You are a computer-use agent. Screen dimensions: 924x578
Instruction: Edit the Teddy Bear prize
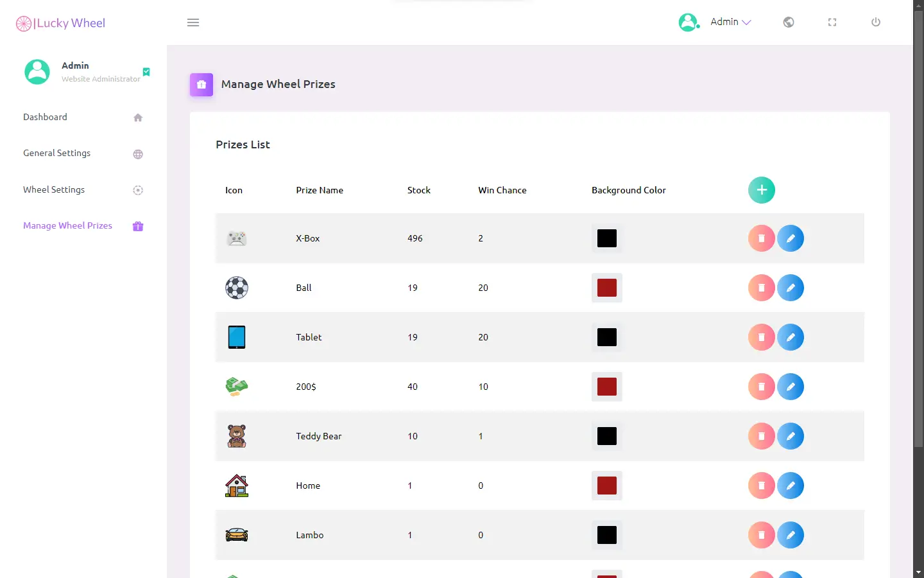tap(791, 436)
